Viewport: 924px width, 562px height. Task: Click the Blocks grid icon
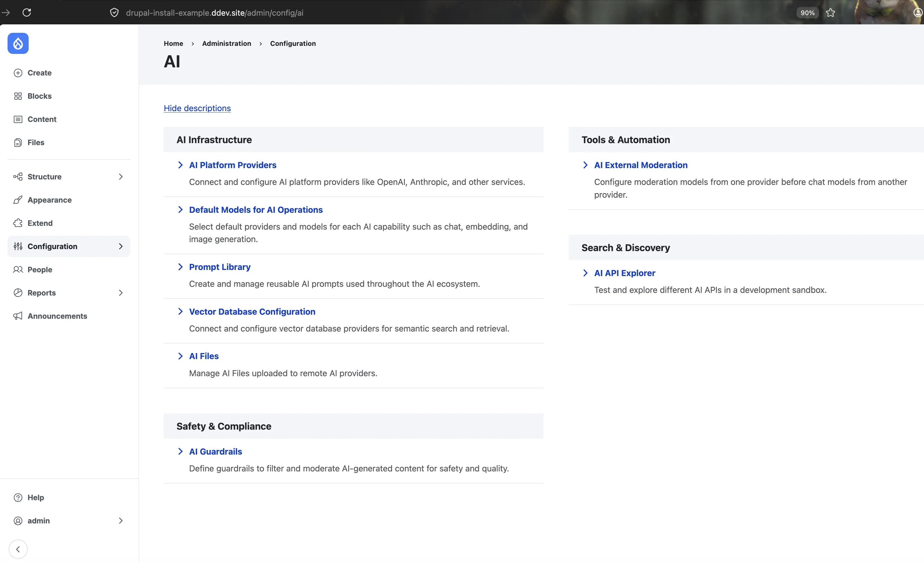[x=18, y=96]
